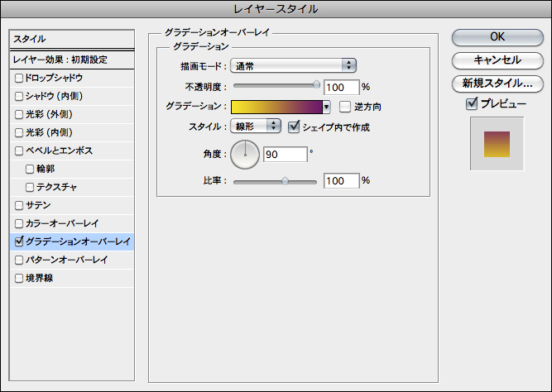The width and height of the screenshot is (552, 392).
Task: Click the 比率 scale slider handle
Action: point(285,179)
